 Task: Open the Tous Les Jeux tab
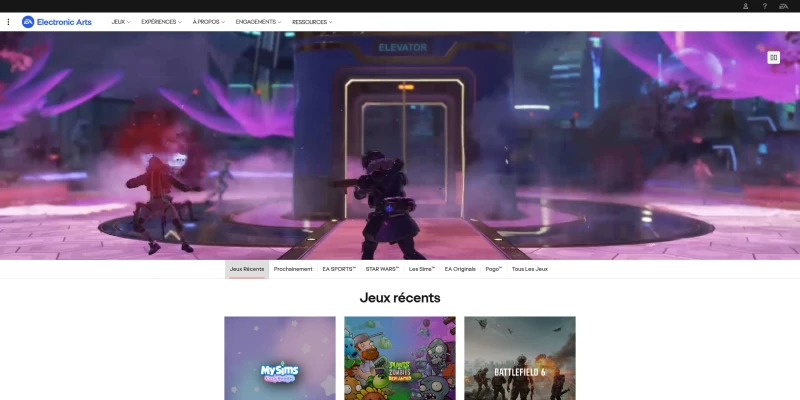530,269
